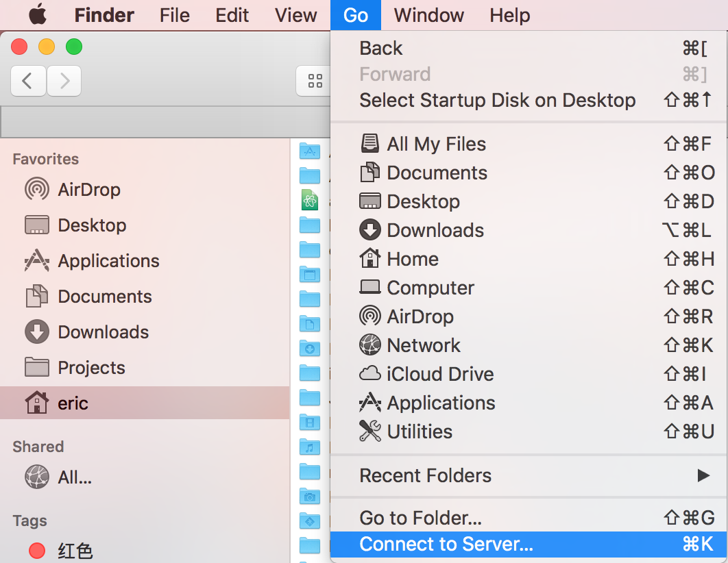Open Applications from the sidebar
The width and height of the screenshot is (728, 563).
[x=92, y=261]
